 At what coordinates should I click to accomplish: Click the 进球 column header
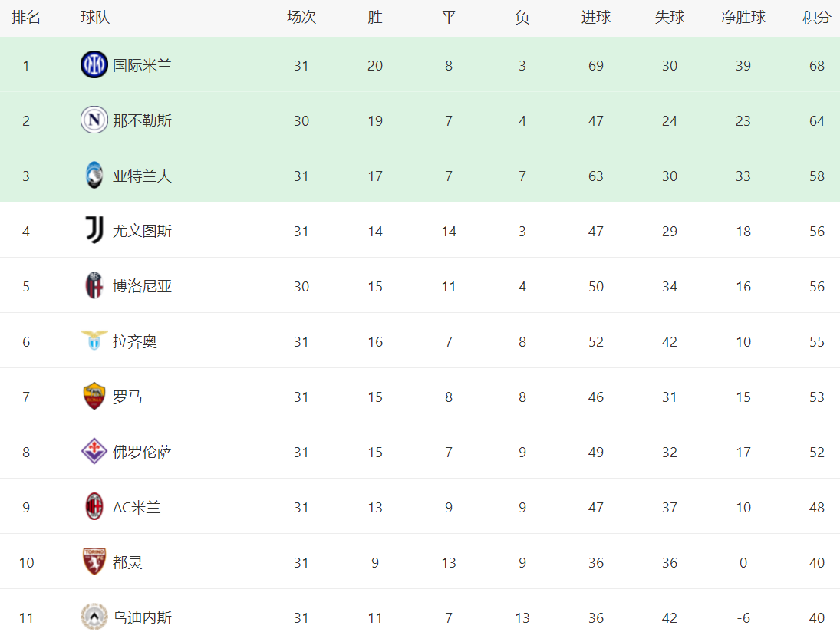[x=596, y=18]
